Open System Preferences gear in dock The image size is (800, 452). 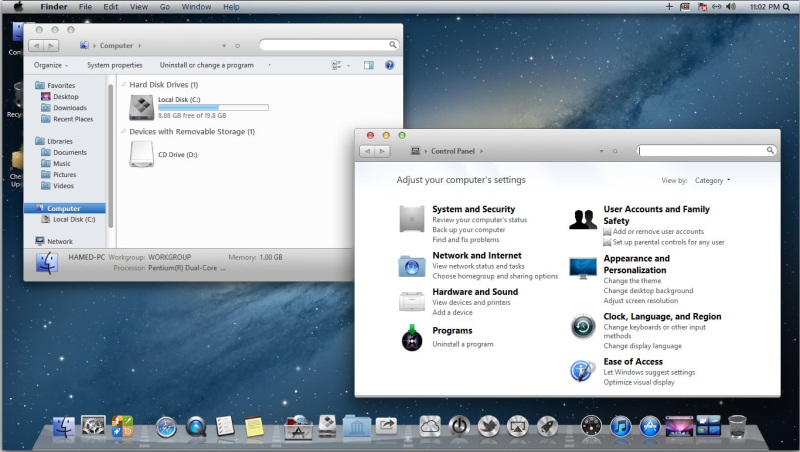pos(93,425)
